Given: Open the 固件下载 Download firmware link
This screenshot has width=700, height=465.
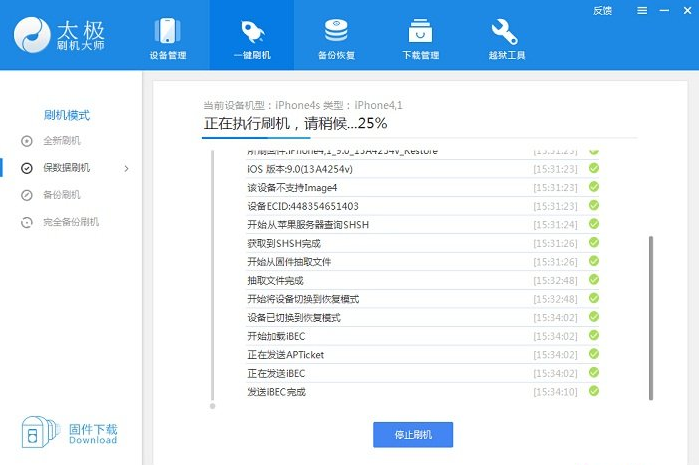Looking at the screenshot, I should pyautogui.click(x=93, y=434).
